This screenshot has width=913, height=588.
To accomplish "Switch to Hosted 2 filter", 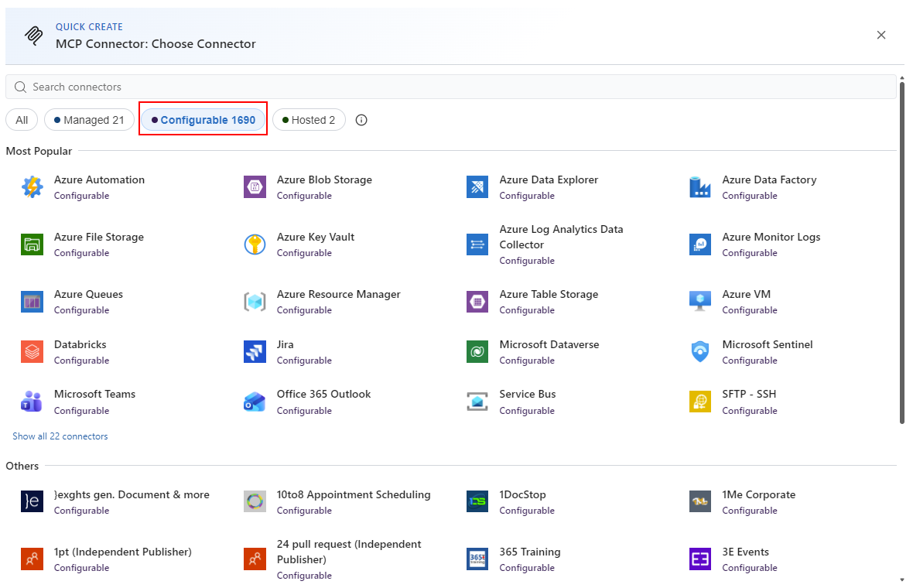I will [x=309, y=120].
